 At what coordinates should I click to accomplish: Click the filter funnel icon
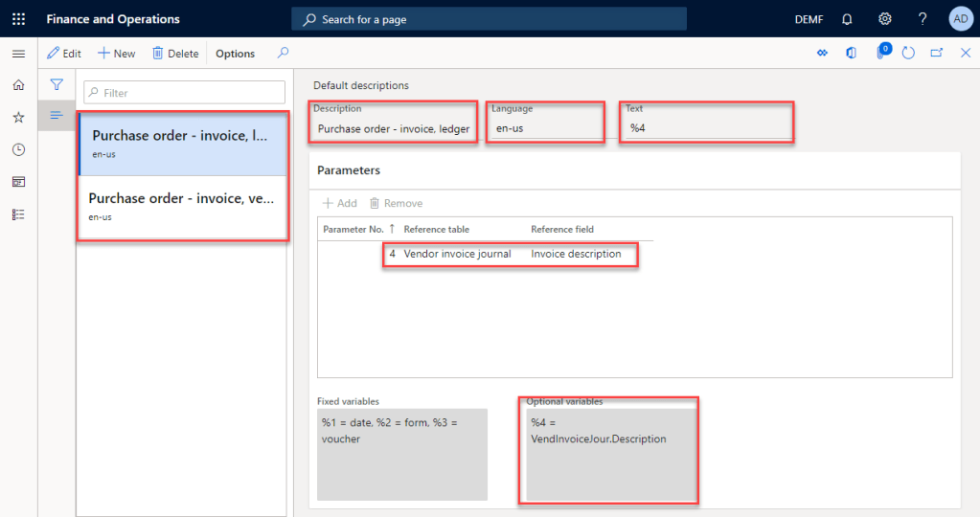(x=57, y=85)
